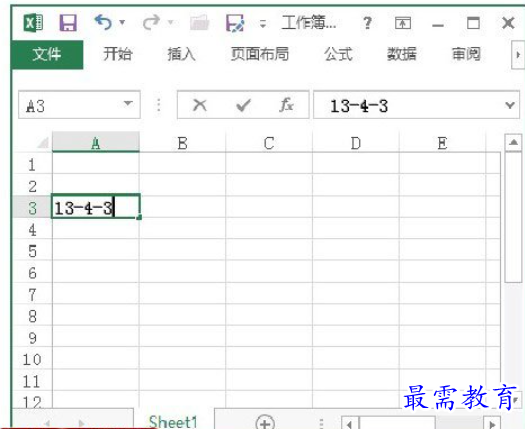Customize the Quick Access Toolbar dropdown

(263, 24)
